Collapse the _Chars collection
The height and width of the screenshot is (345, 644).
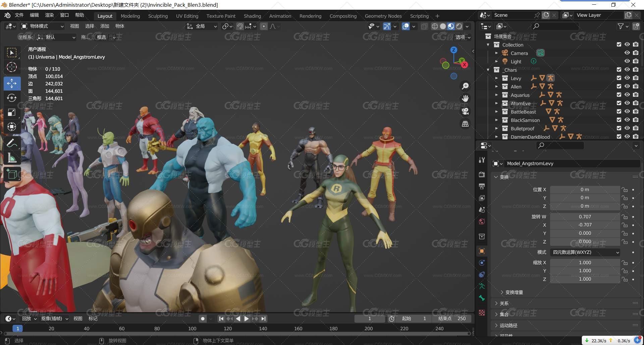488,70
